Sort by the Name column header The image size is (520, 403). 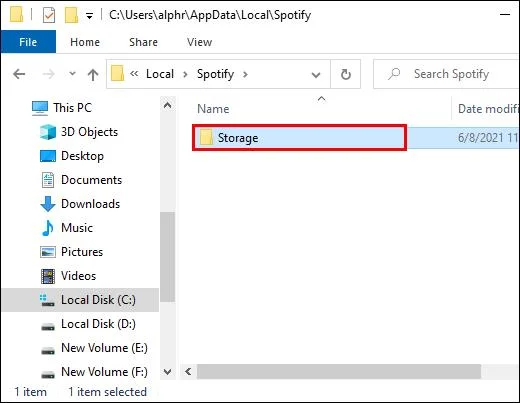[x=213, y=109]
